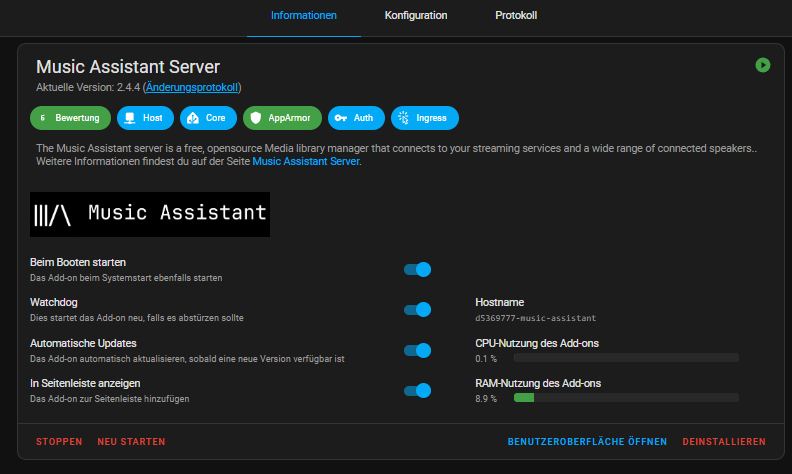This screenshot has width=792, height=474.
Task: Click the Music Assistant logo image
Action: (150, 214)
